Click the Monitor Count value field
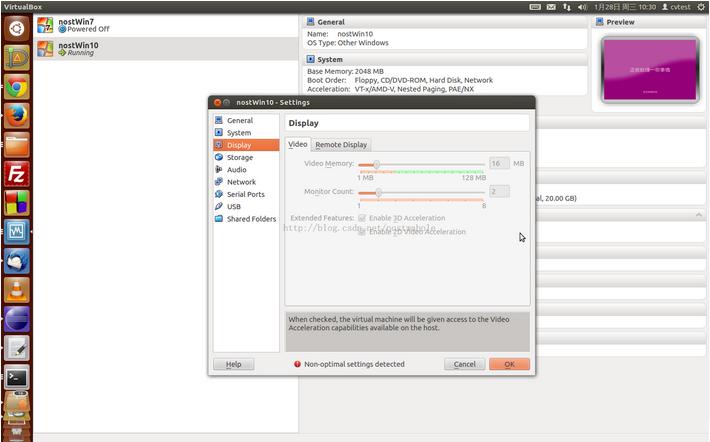This screenshot has height=442, width=710. (x=499, y=192)
